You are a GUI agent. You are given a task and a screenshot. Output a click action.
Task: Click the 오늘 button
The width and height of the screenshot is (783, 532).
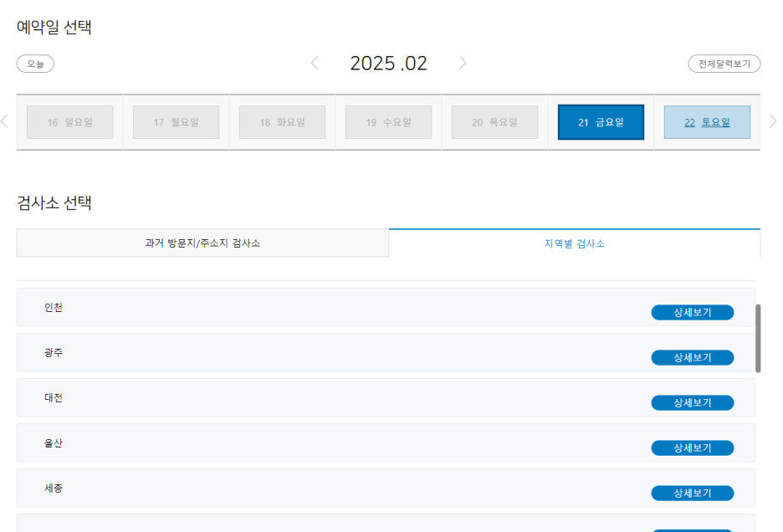click(x=35, y=64)
